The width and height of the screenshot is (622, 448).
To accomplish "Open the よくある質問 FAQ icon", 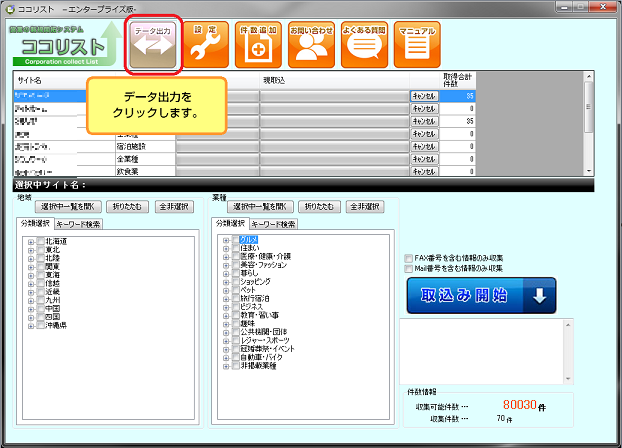I will click(x=364, y=43).
